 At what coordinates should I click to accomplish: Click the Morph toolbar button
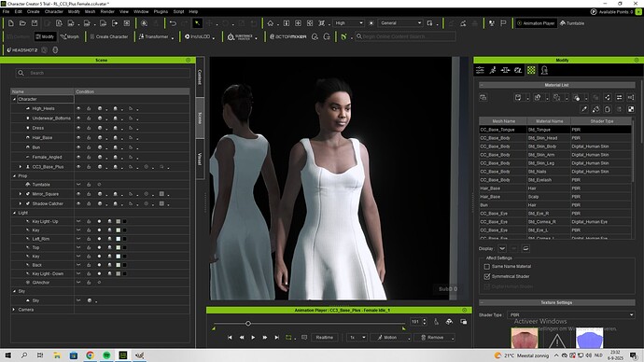click(69, 36)
